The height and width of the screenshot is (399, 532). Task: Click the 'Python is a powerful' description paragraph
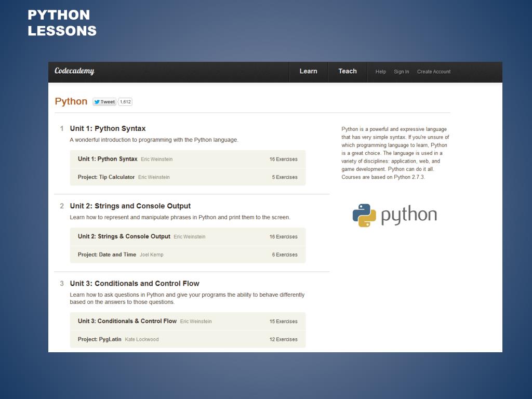(395, 153)
